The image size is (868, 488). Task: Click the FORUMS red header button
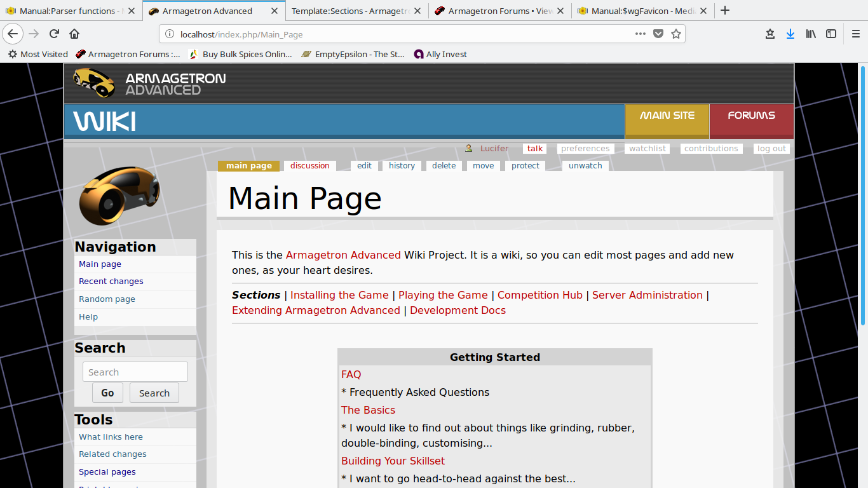point(751,116)
